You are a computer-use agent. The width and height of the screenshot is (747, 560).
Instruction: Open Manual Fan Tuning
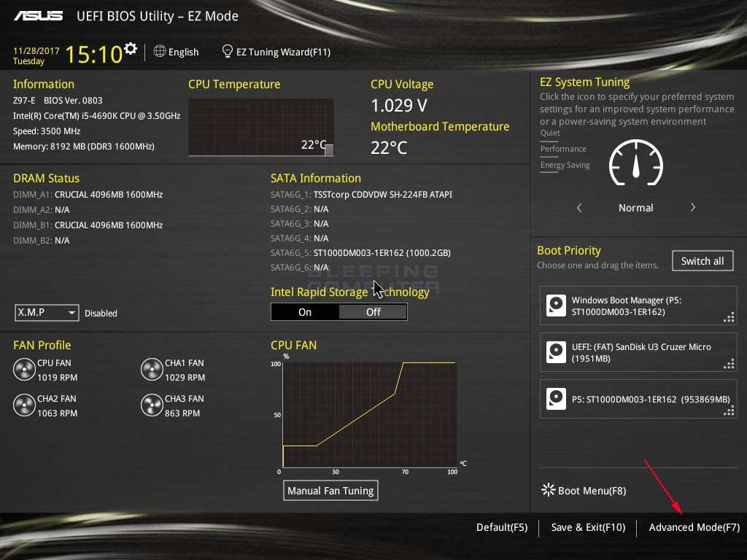330,490
